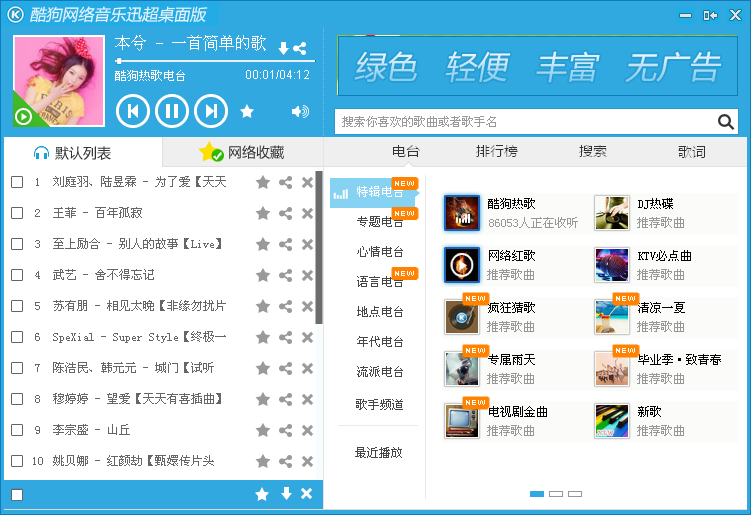Switch to the 排行榜 tab

tap(497, 151)
